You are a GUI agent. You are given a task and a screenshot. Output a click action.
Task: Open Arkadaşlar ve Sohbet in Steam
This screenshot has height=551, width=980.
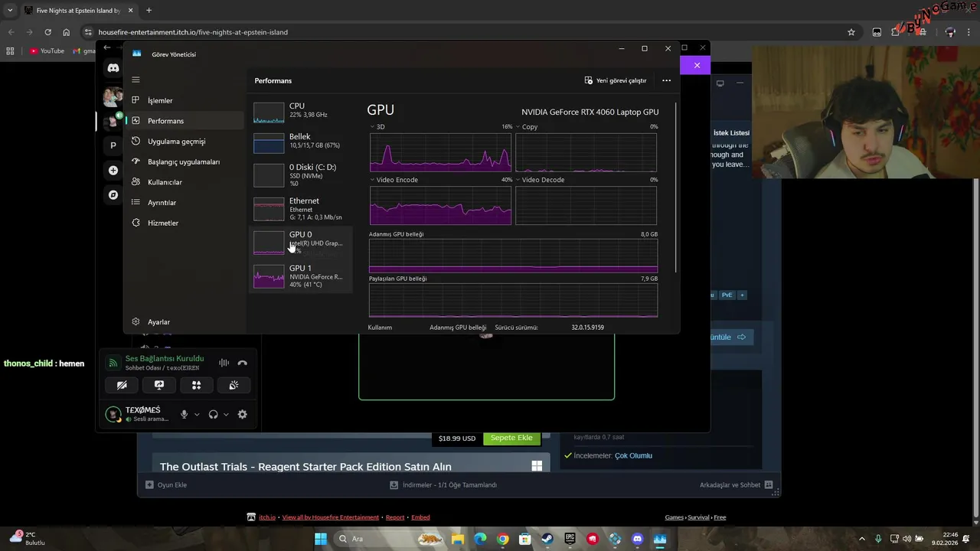[736, 485]
